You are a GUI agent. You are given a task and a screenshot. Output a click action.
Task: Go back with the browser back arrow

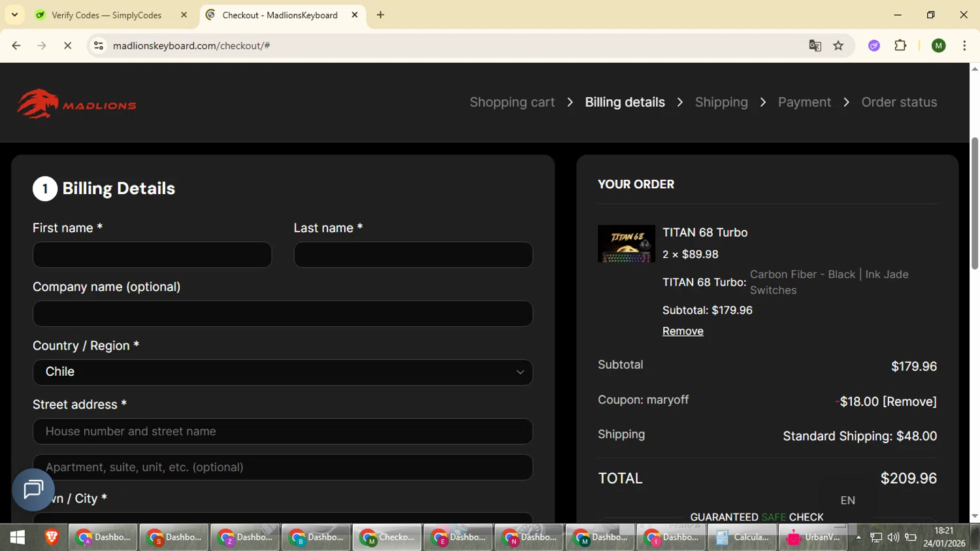[16, 46]
